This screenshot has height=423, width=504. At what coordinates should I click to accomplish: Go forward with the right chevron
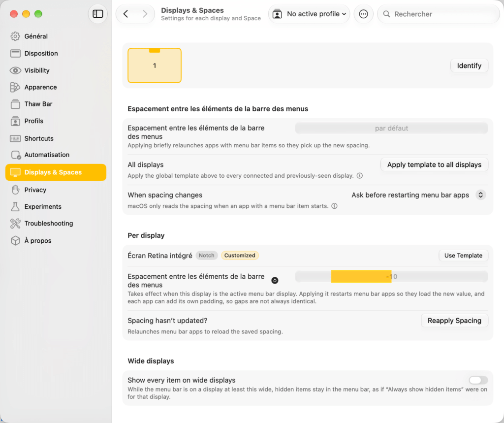[145, 14]
